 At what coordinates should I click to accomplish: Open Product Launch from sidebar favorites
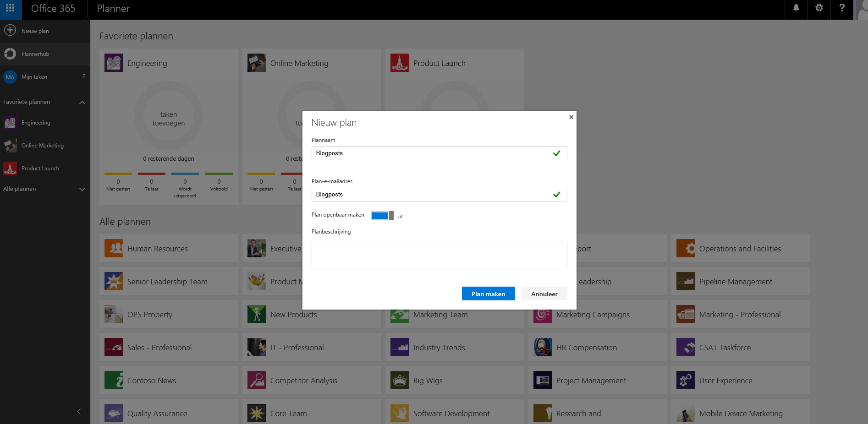click(x=45, y=169)
